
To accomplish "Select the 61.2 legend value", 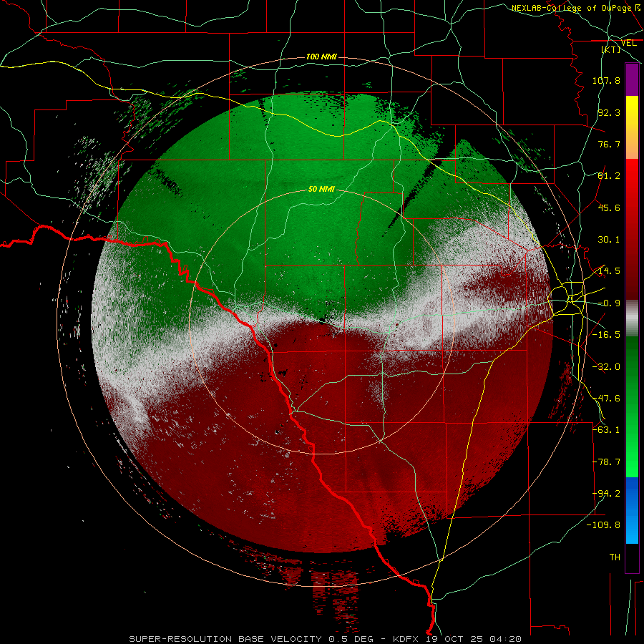I will [x=609, y=176].
